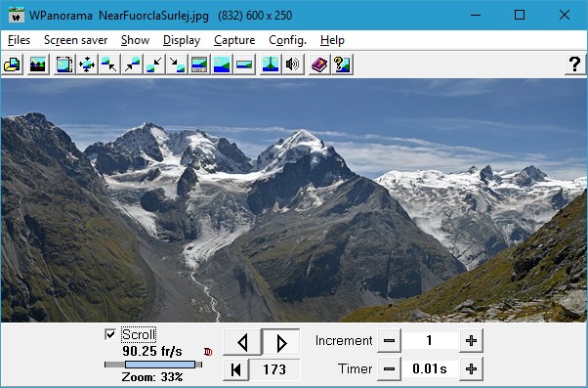Viewport: 588px width, 388px height.
Task: Increase Timer with the plus button
Action: (x=471, y=369)
